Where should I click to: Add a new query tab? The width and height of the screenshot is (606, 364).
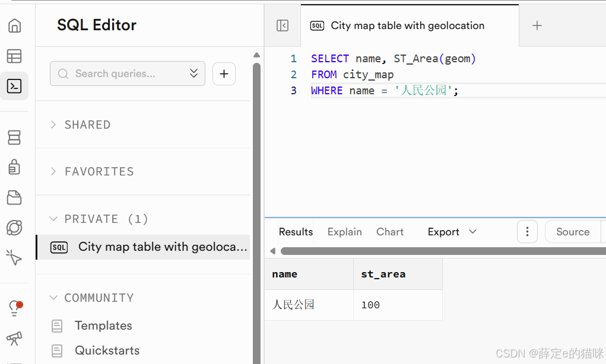click(537, 25)
